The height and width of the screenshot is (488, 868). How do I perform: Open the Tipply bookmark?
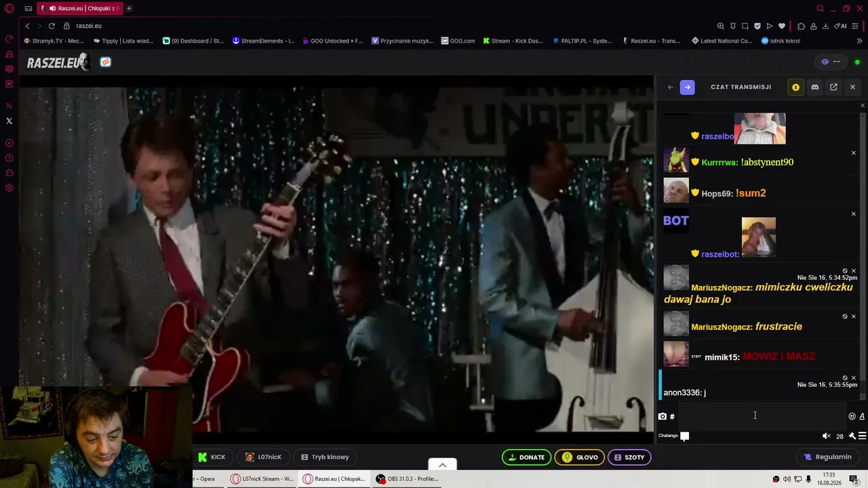point(124,41)
